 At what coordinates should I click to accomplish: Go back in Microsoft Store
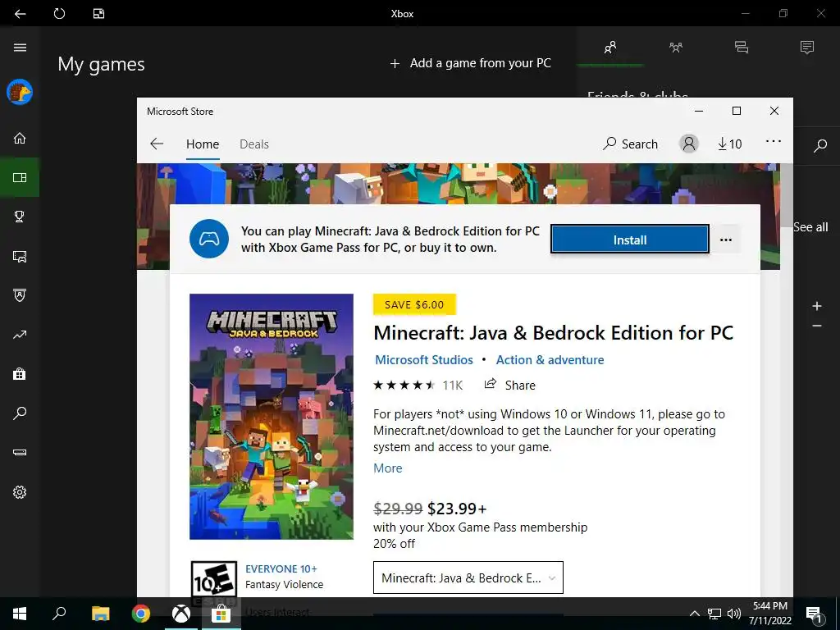click(157, 144)
